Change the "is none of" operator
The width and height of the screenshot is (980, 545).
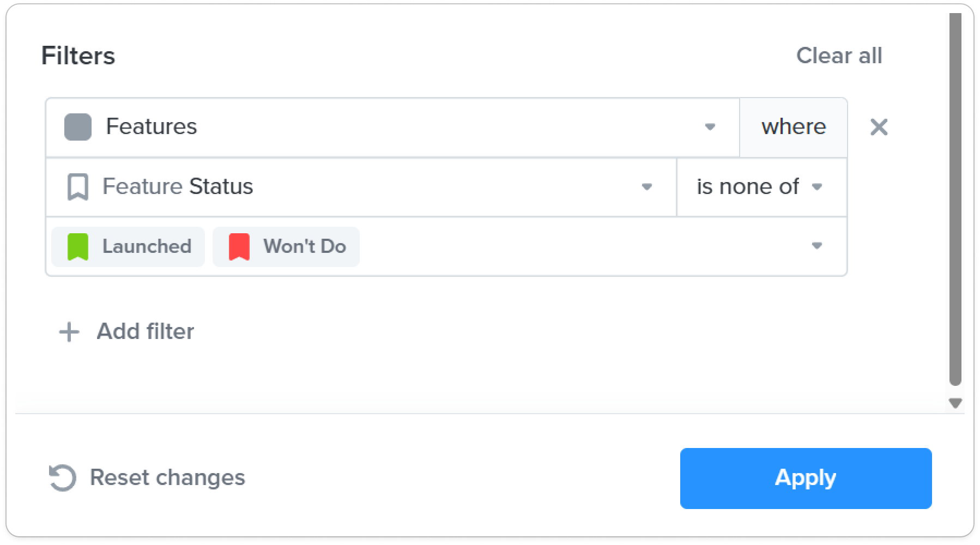pyautogui.click(x=761, y=187)
